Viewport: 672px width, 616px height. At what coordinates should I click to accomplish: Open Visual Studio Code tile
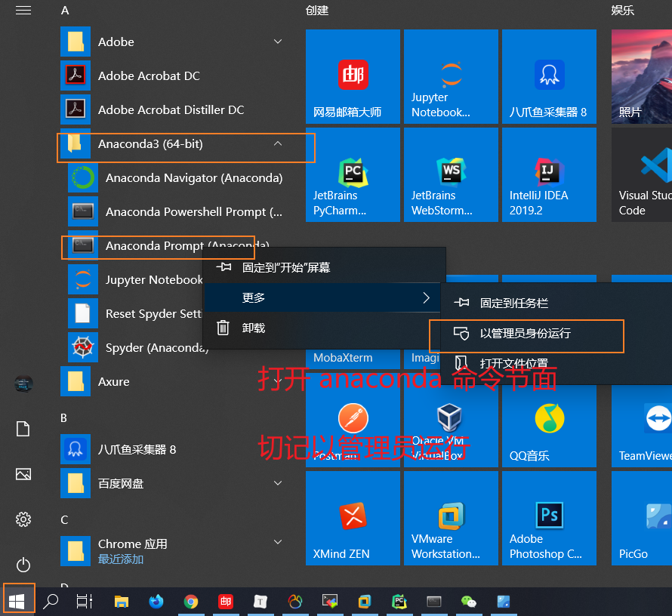click(x=642, y=175)
